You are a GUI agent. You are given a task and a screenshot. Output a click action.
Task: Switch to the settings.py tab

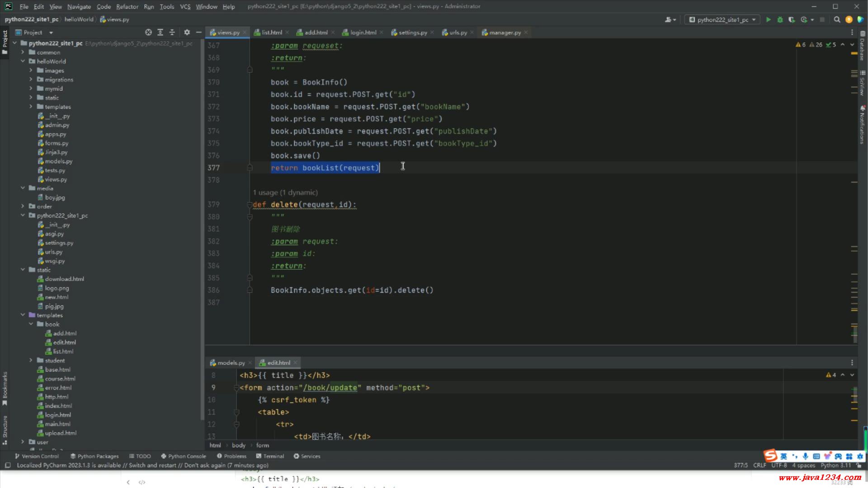tap(412, 33)
